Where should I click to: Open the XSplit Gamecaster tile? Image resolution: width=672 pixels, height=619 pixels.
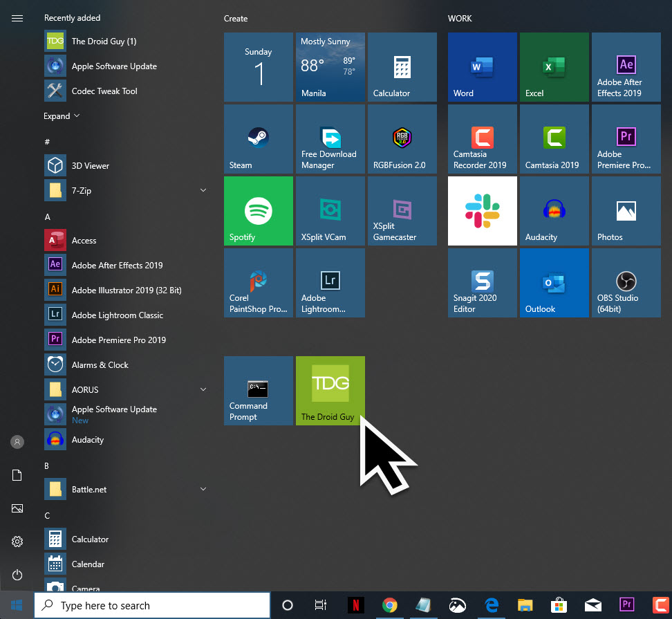[402, 211]
